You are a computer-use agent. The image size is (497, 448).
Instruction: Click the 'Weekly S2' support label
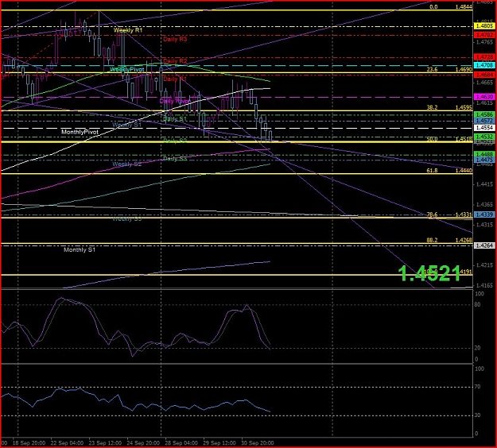(126, 164)
